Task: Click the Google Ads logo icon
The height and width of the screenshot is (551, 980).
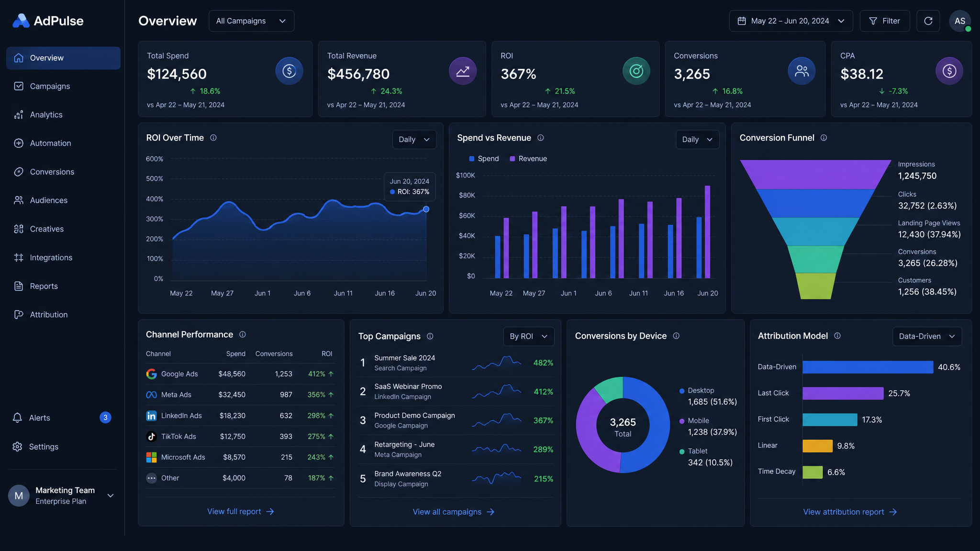Action: [x=151, y=374]
